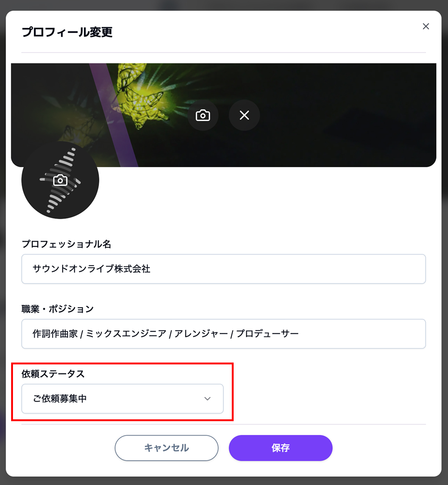Save the profile with the 保存 button

280,448
